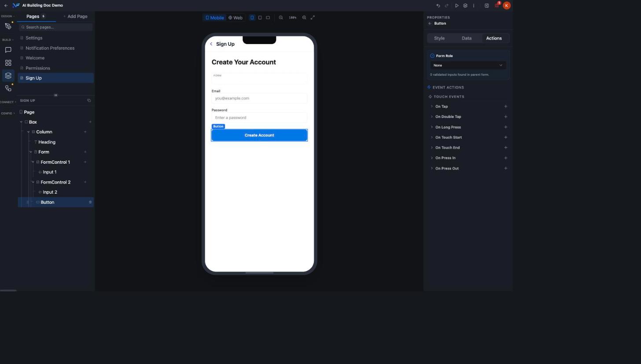Expand the On Tap event
The image size is (641, 364).
[x=432, y=107]
